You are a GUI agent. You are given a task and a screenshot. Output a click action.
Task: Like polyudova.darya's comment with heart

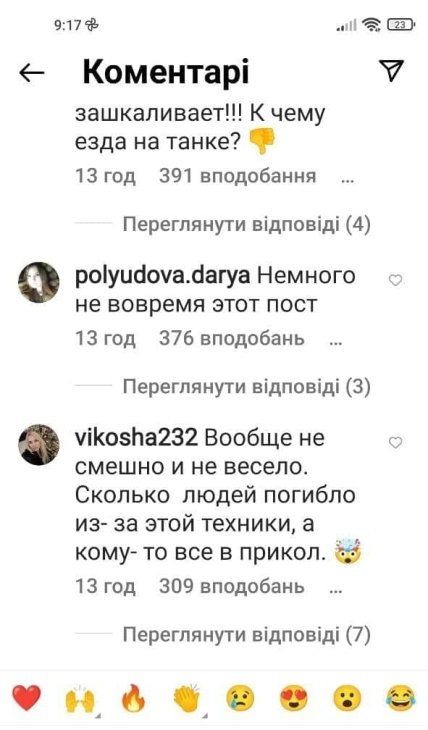pos(395,280)
